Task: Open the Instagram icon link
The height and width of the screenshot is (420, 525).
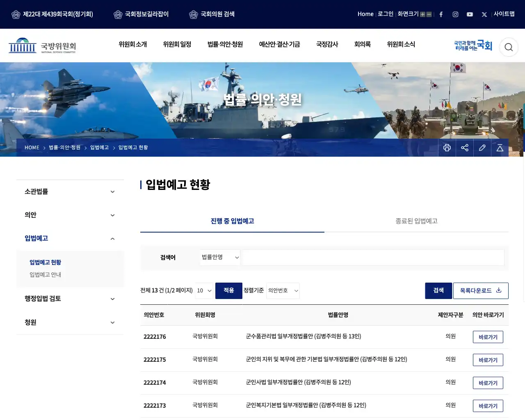Action: 455,14
